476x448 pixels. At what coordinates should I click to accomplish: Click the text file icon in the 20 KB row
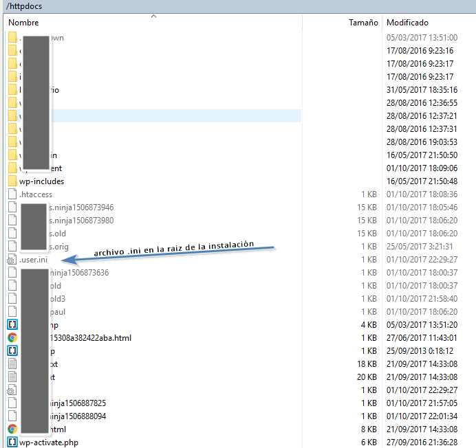(12, 377)
